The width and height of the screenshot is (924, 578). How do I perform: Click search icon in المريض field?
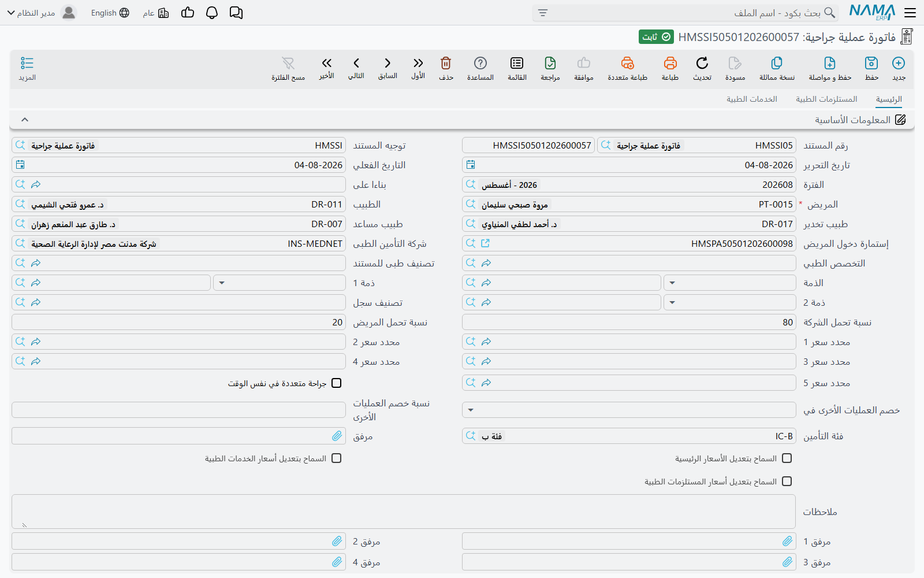point(471,204)
